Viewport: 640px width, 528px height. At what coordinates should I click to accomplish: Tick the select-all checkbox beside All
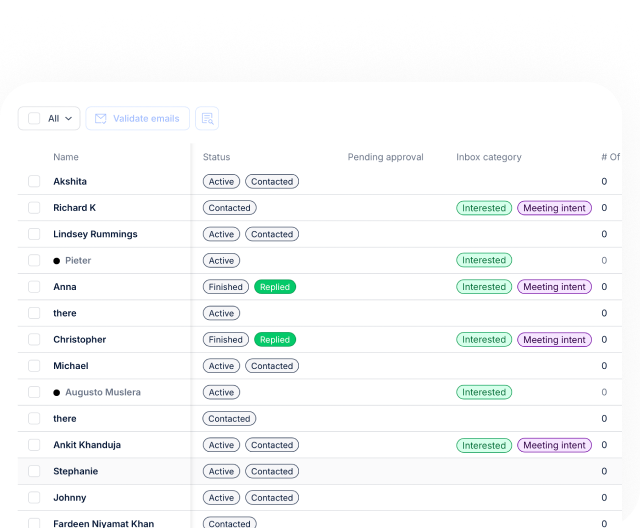tap(34, 118)
